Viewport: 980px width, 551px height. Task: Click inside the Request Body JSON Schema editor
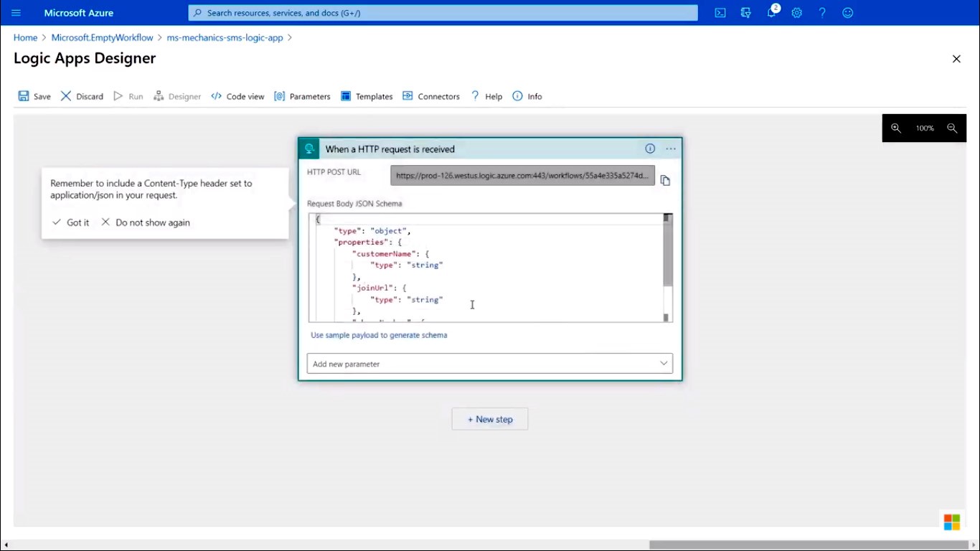(486, 268)
